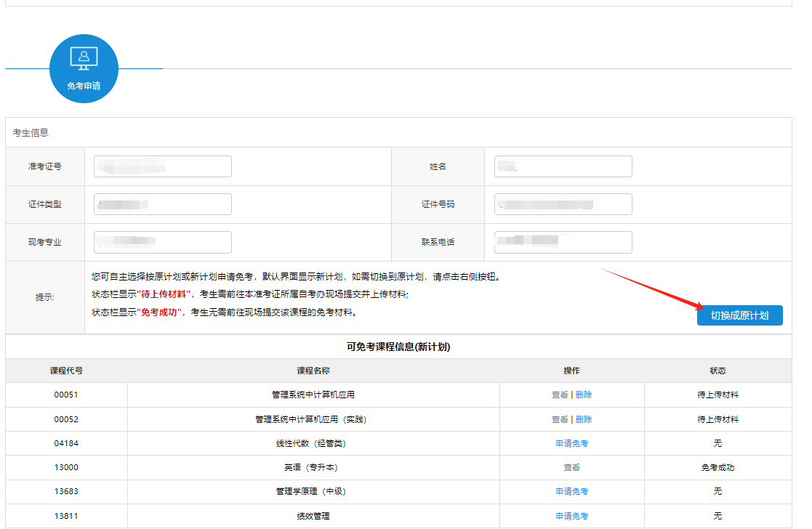Click into the 姓名 text box

(563, 166)
